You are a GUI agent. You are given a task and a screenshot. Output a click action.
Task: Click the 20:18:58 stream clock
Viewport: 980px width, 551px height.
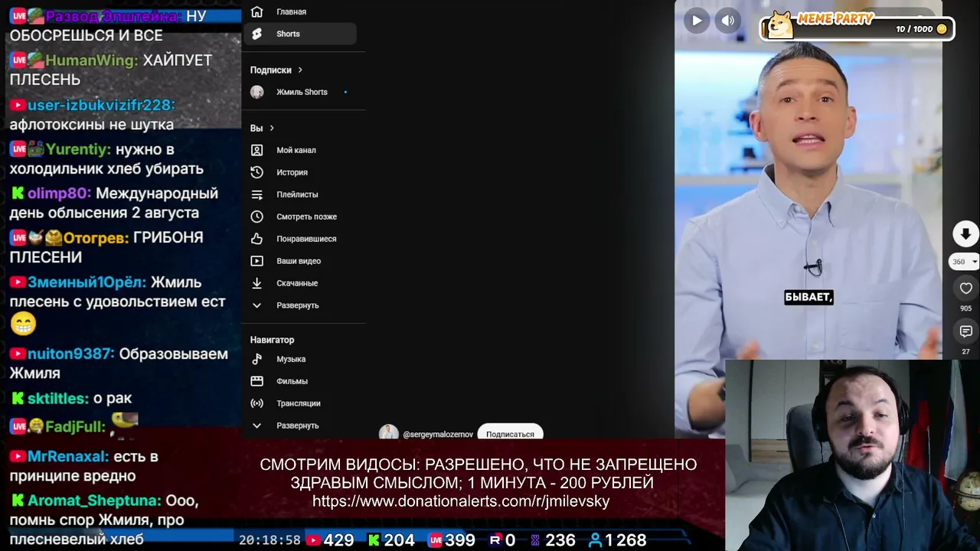pos(269,540)
